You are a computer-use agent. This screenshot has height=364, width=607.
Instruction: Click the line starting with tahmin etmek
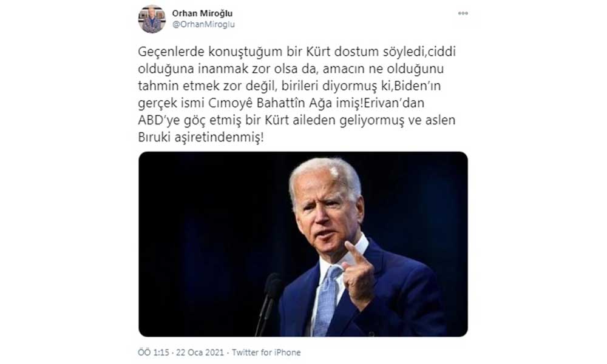pos(289,86)
